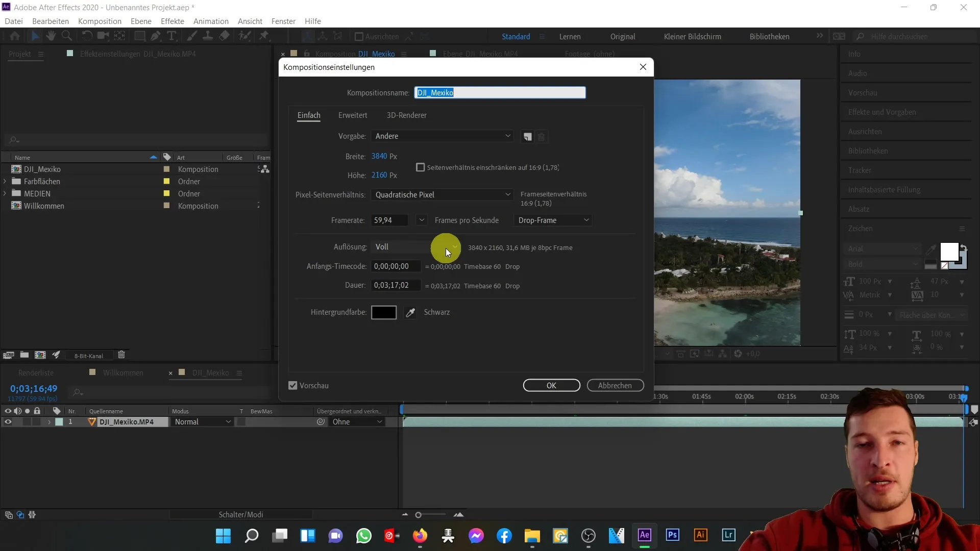This screenshot has height=551, width=980.
Task: Open the parent Ohne dropdown
Action: pyautogui.click(x=357, y=422)
